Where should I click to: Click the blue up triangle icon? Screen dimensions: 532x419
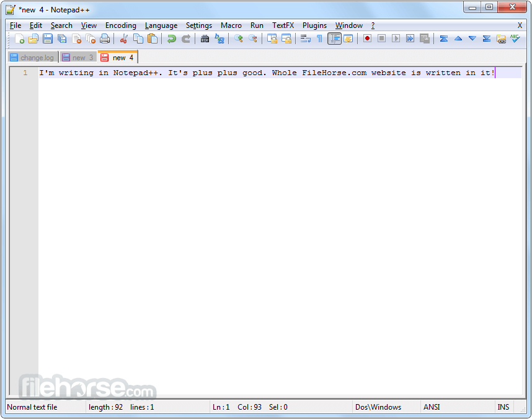458,38
